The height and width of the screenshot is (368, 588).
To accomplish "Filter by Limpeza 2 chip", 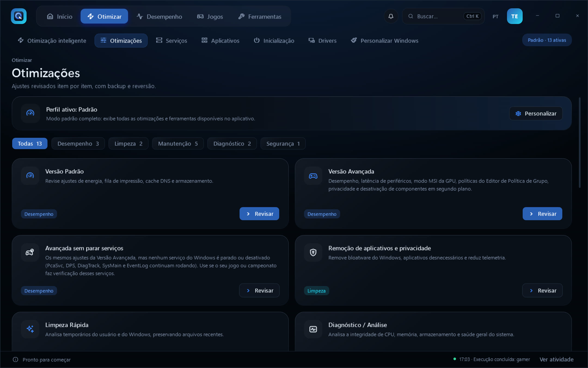I will coord(128,143).
